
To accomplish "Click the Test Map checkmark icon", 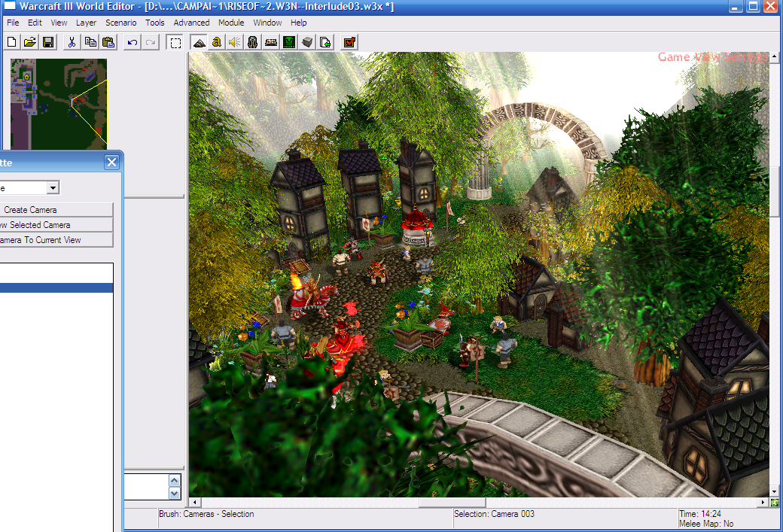I will tap(349, 42).
